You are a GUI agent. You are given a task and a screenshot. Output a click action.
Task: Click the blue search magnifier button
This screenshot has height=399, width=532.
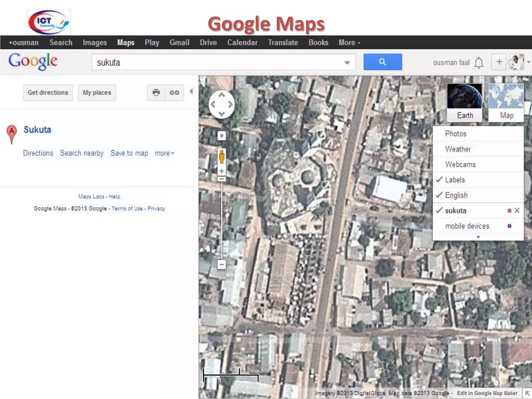click(x=383, y=62)
